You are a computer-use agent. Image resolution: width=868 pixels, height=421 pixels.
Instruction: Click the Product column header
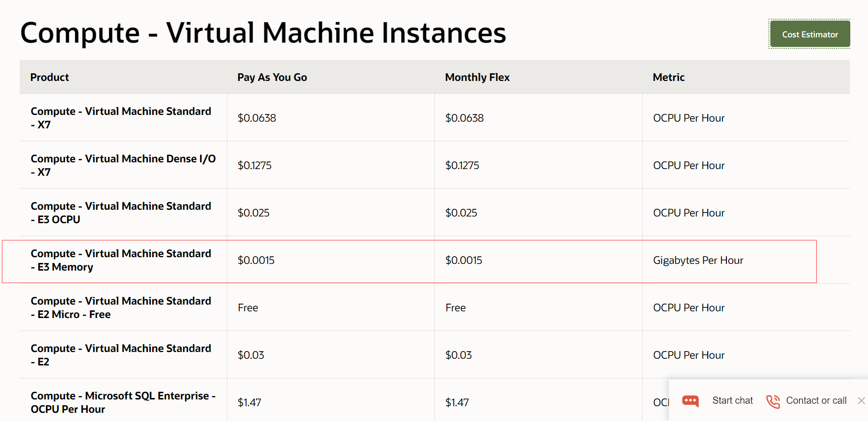(50, 77)
